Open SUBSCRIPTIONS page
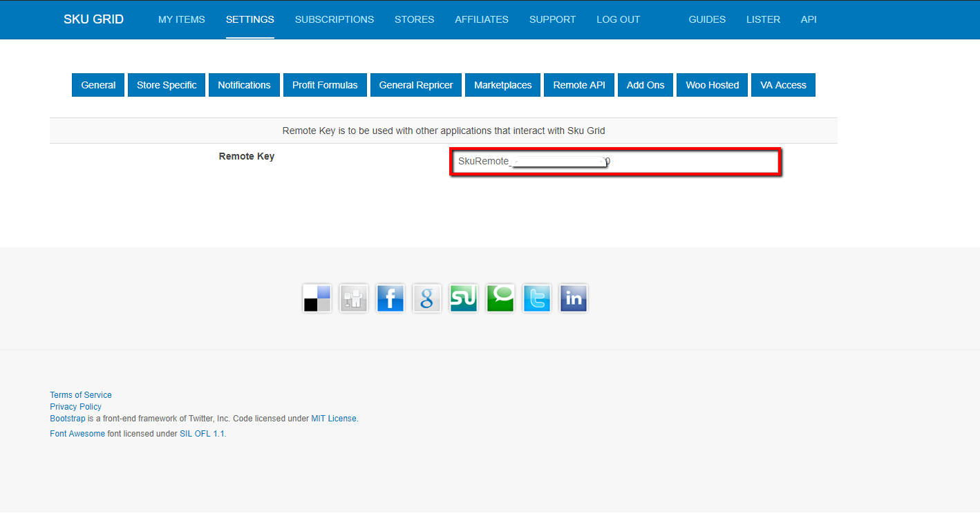Screen dimensions: 980x525 click(x=334, y=19)
